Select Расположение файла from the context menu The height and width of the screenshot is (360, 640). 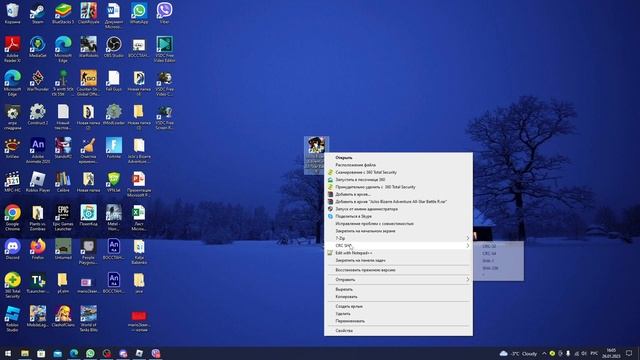click(x=356, y=165)
